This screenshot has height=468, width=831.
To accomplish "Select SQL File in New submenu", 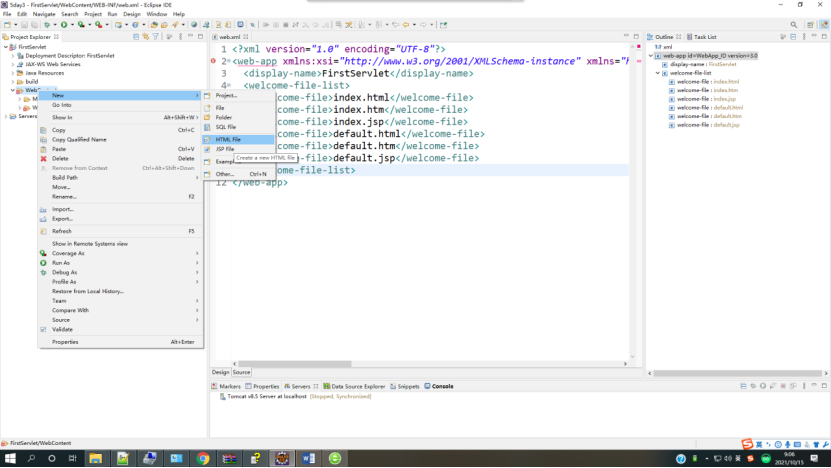I will pyautogui.click(x=238, y=127).
